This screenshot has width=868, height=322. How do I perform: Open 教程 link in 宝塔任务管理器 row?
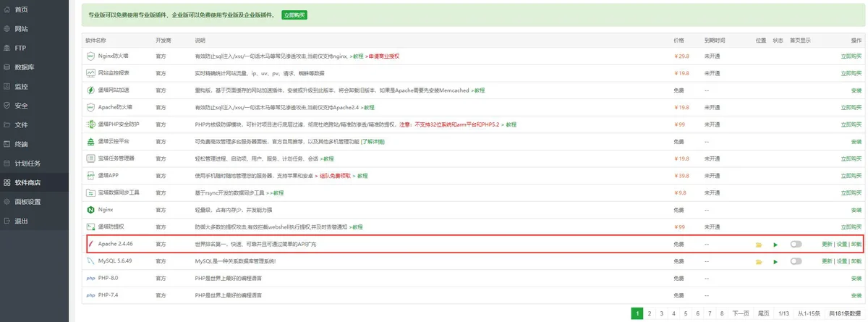click(x=328, y=158)
